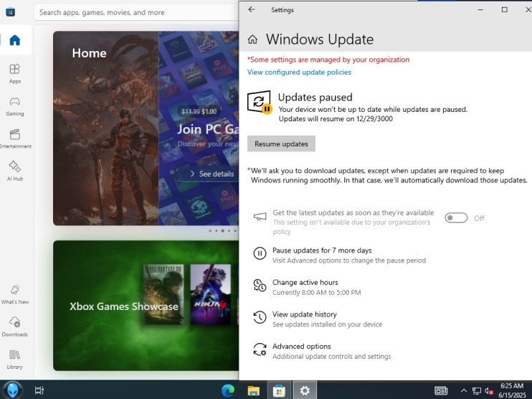Click the Updates will resume on 12/29/3000 text
The image size is (532, 399).
[x=336, y=119]
